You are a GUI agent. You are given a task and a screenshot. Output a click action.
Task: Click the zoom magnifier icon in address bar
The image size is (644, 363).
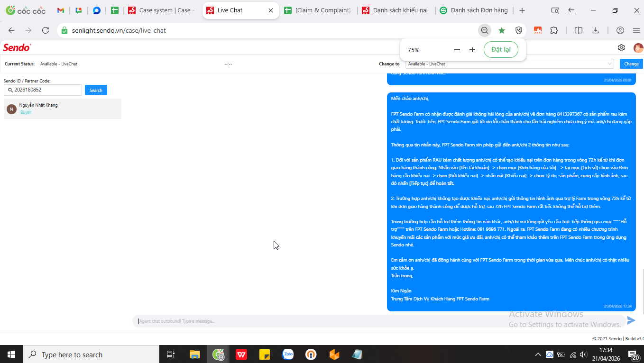click(x=484, y=30)
